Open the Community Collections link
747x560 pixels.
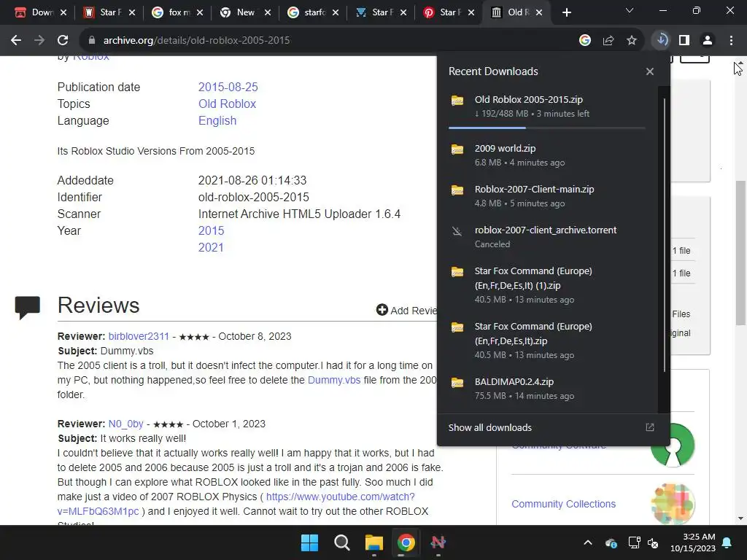coord(564,504)
